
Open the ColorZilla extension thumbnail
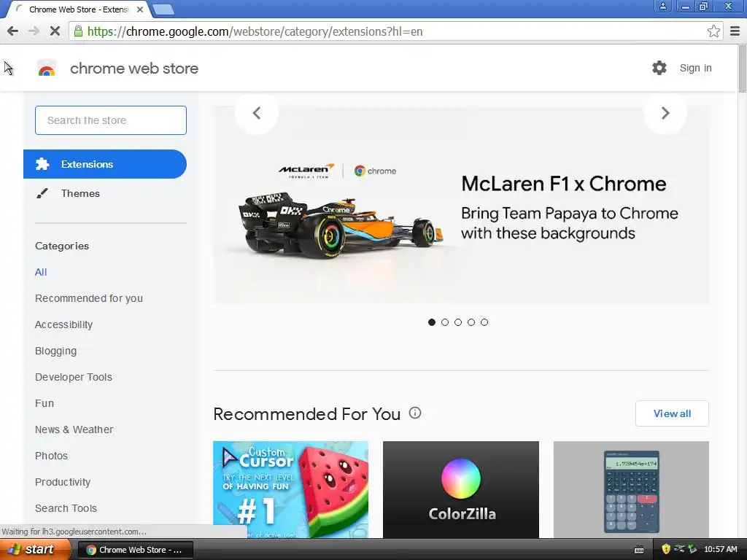pyautogui.click(x=461, y=489)
